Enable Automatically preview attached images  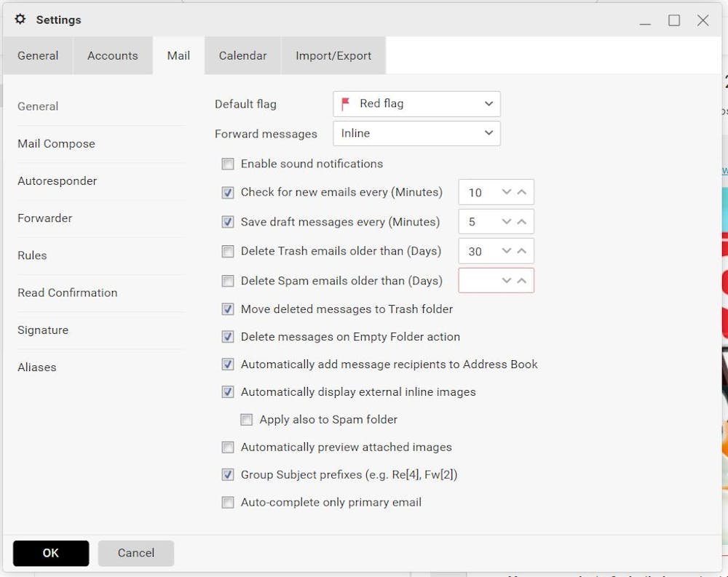point(228,447)
